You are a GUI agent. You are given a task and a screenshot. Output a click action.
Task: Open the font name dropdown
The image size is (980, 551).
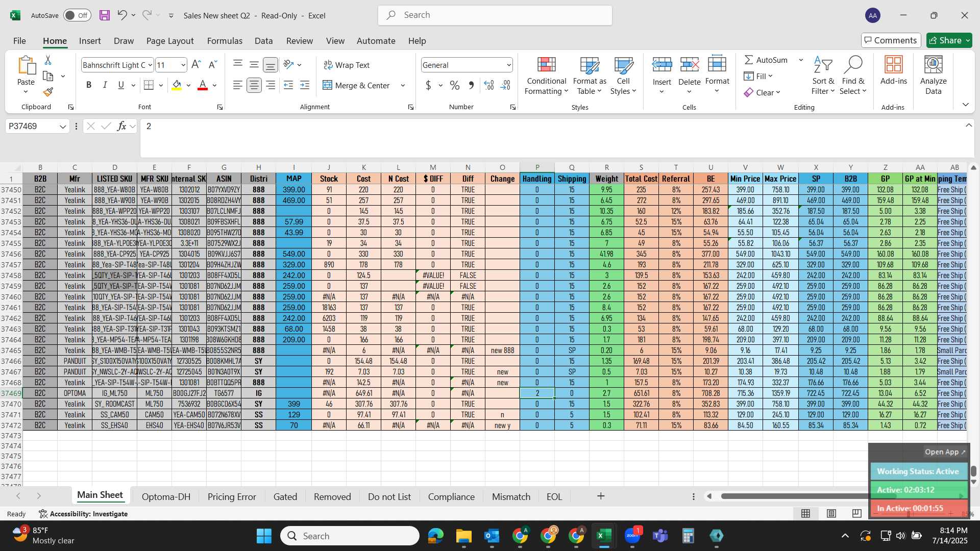click(x=150, y=65)
